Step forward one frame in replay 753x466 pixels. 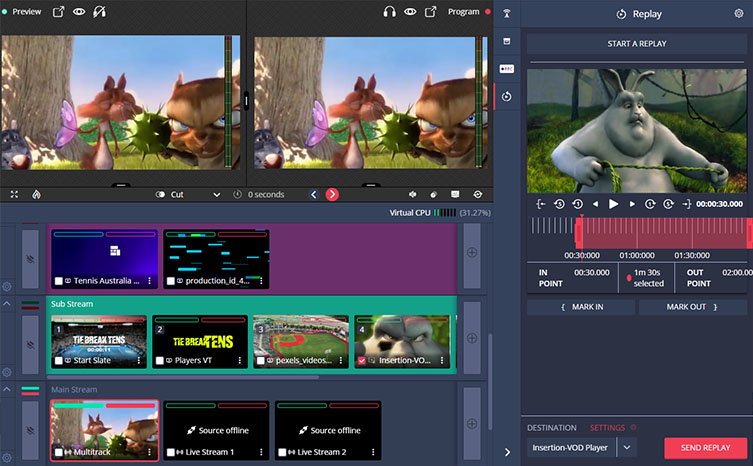click(632, 204)
